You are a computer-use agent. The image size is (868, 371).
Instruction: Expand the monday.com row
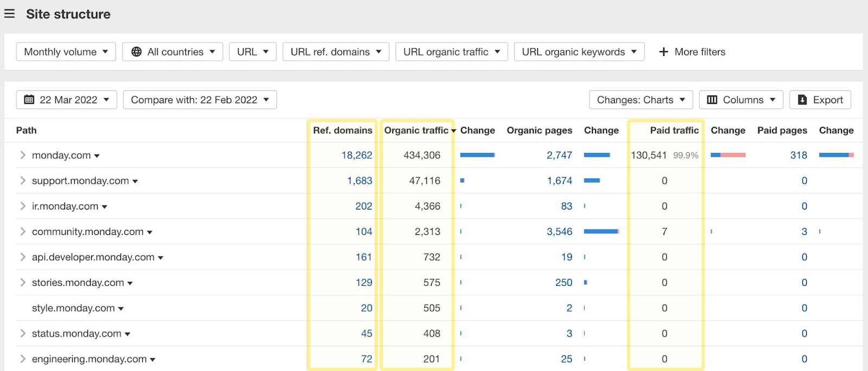[23, 155]
